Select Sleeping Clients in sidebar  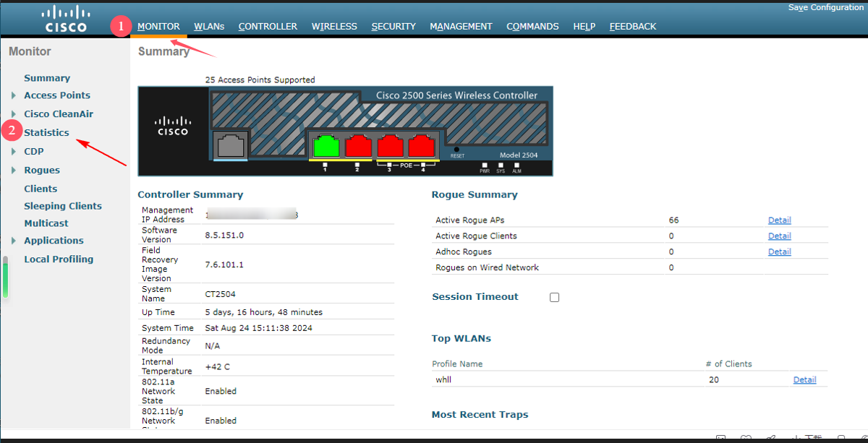click(x=63, y=206)
